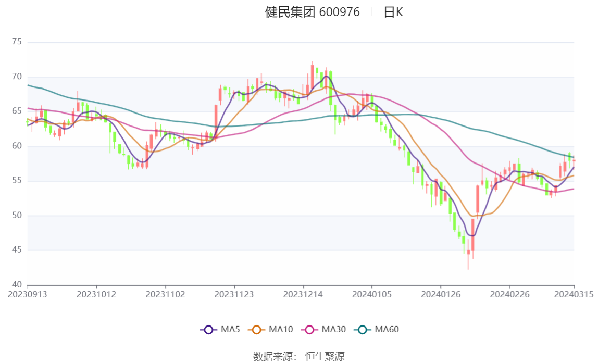
Task: Hide the MA5 series via label
Action: click(230, 329)
